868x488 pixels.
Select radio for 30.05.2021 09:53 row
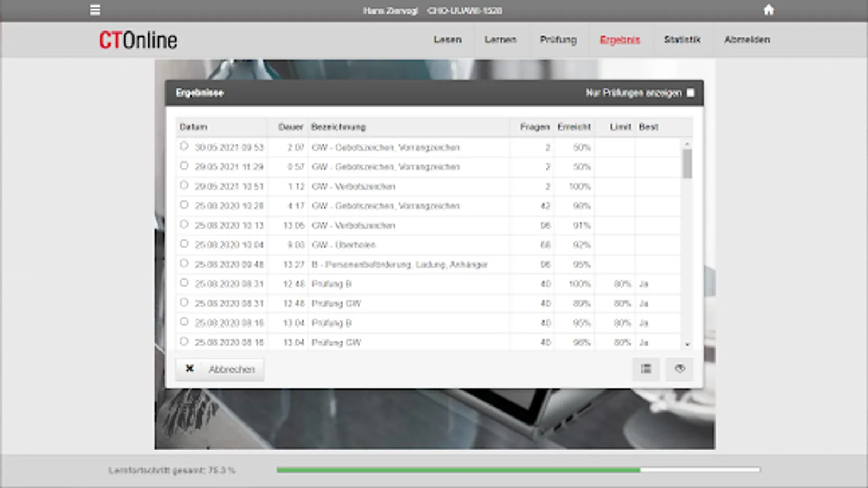(x=184, y=146)
